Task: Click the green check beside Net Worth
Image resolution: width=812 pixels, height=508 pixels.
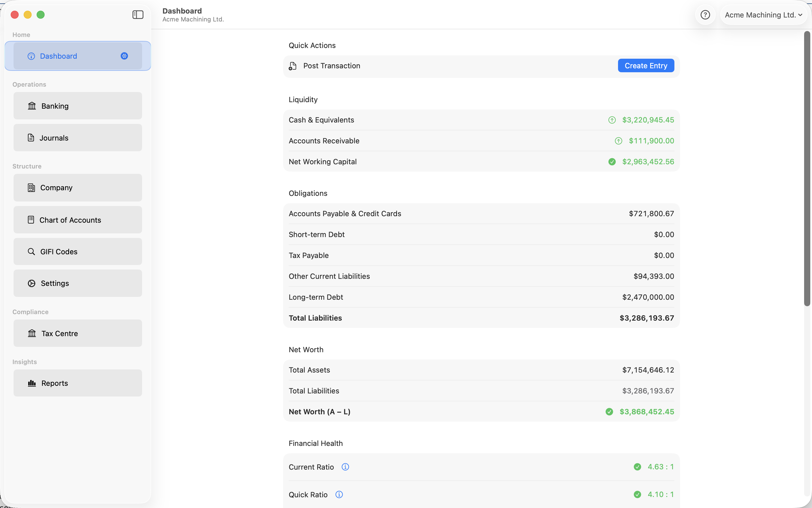Action: pos(609,411)
